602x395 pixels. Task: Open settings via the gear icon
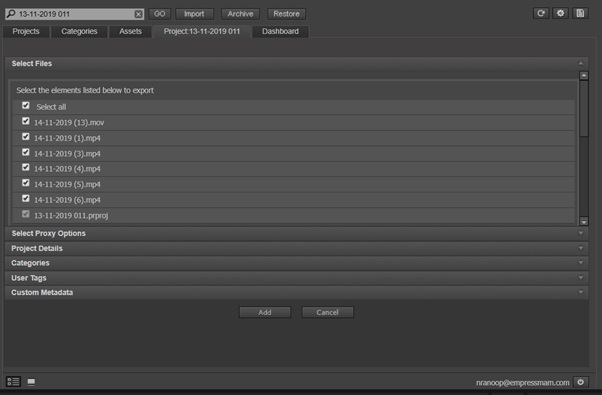561,13
